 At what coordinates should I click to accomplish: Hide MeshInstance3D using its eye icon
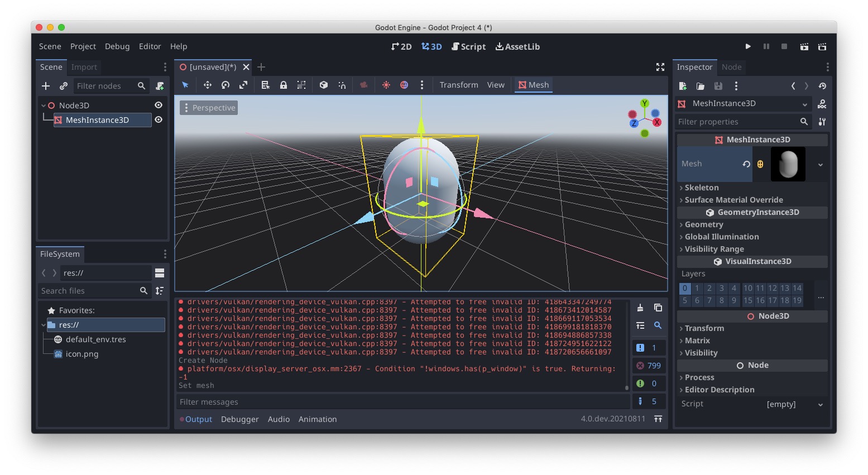click(158, 119)
